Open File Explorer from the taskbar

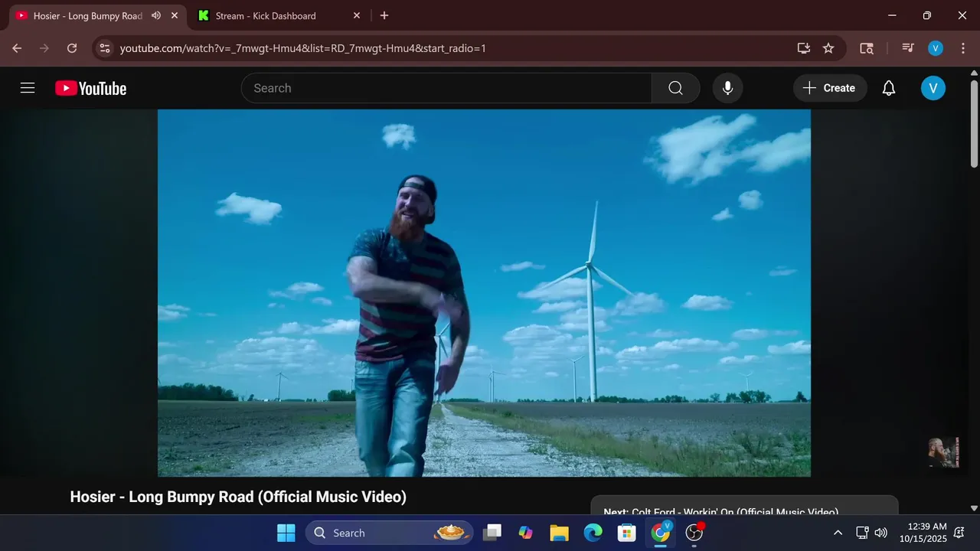(x=560, y=533)
